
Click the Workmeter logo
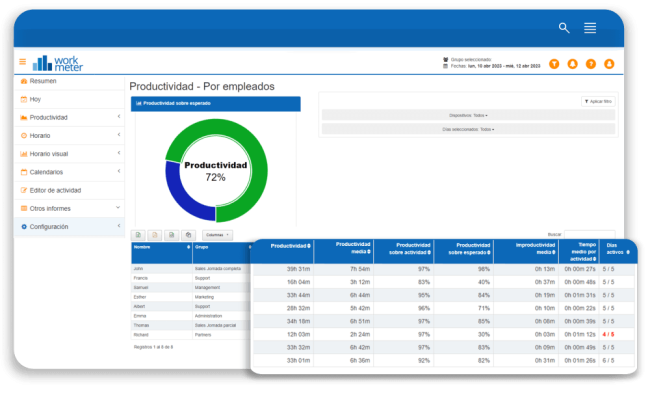tap(58, 63)
